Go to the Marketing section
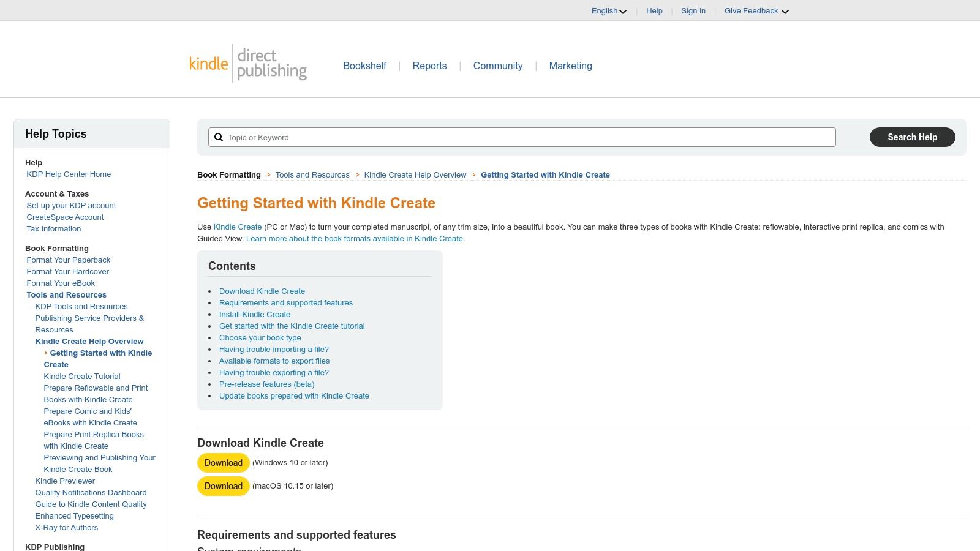The height and width of the screenshot is (551, 980). point(570,66)
